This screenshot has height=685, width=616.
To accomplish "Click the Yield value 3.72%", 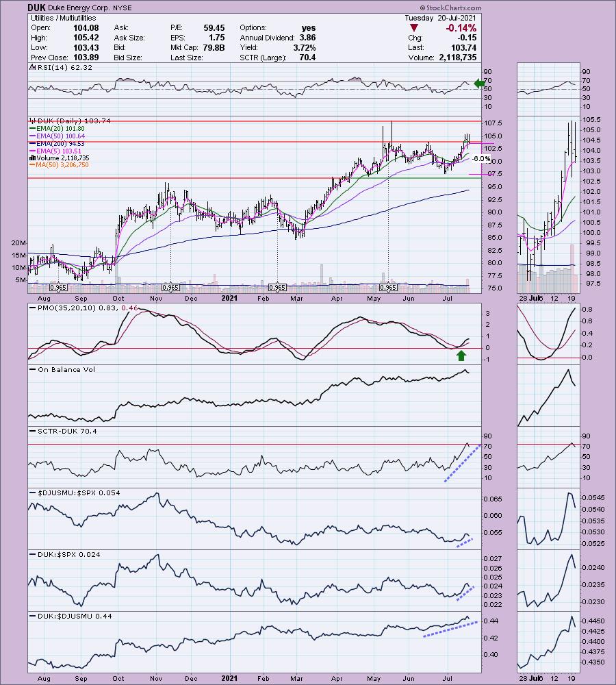I will pos(305,48).
